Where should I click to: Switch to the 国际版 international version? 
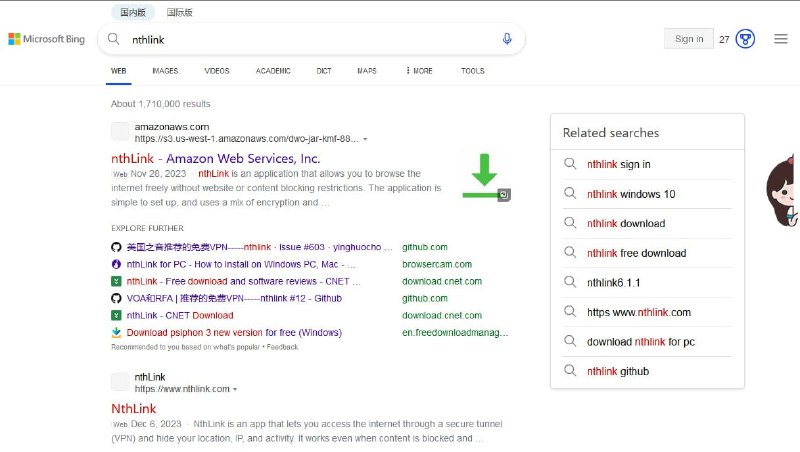pyautogui.click(x=180, y=12)
